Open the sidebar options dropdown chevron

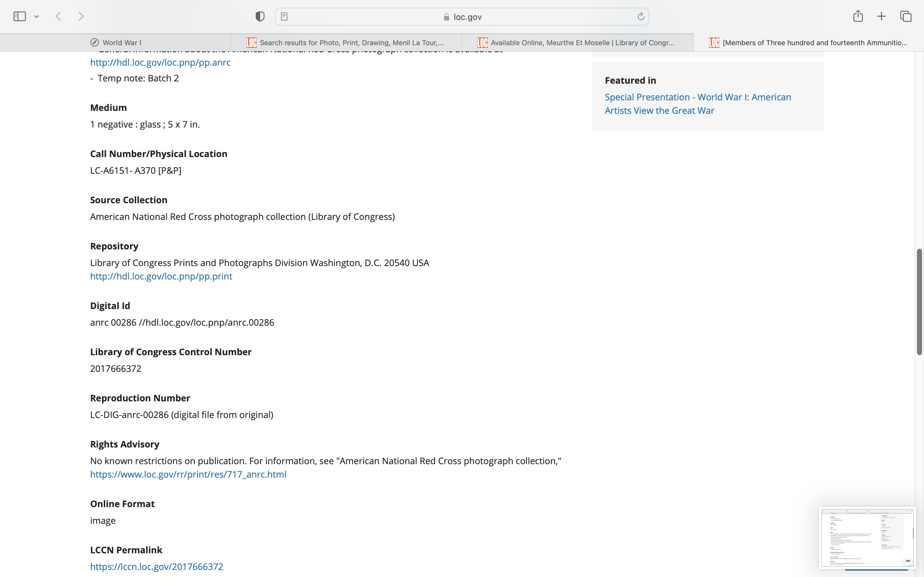[37, 16]
